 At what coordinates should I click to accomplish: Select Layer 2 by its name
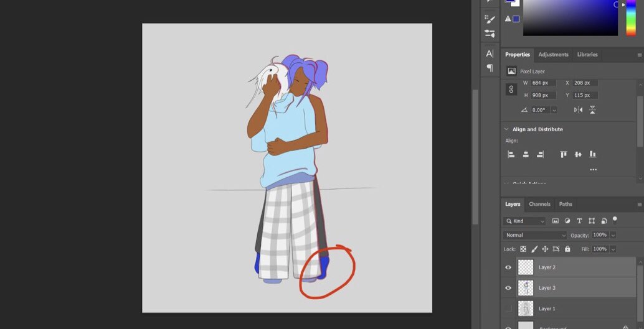pyautogui.click(x=547, y=267)
